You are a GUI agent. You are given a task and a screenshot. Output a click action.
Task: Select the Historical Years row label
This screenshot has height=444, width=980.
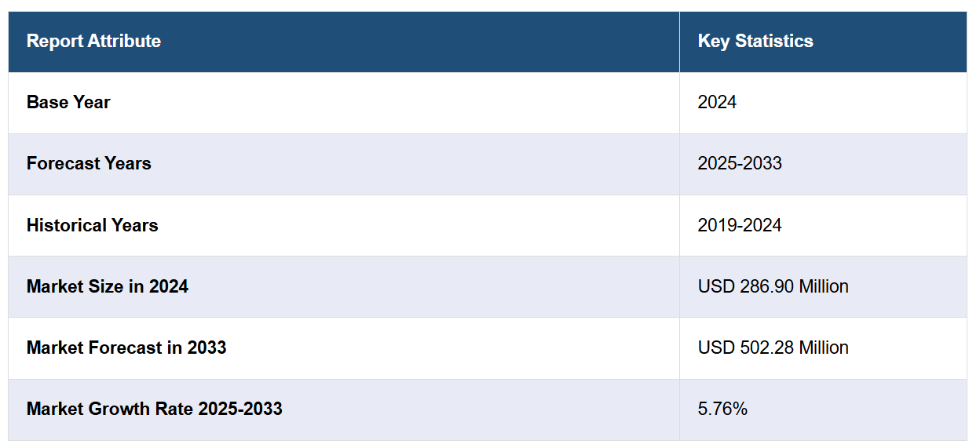point(92,225)
